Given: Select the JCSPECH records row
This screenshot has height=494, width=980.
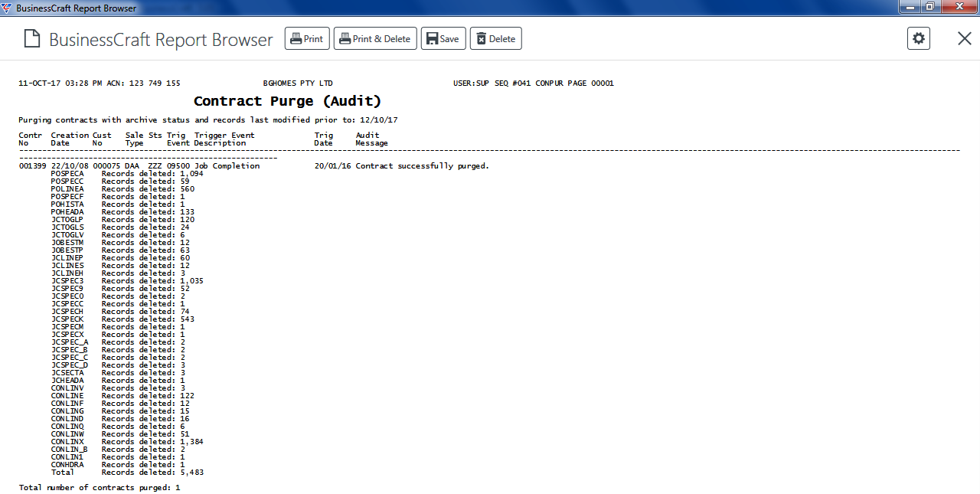Looking at the screenshot, I should (x=120, y=312).
